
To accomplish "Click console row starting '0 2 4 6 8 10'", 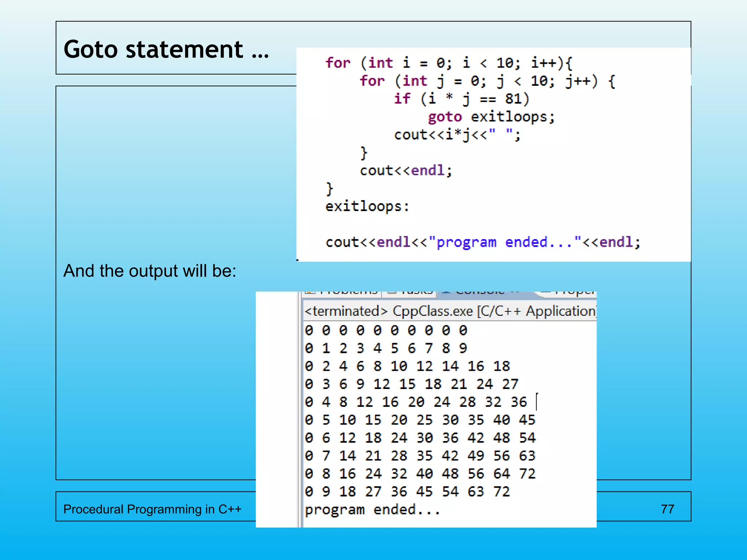I will pyautogui.click(x=407, y=366).
